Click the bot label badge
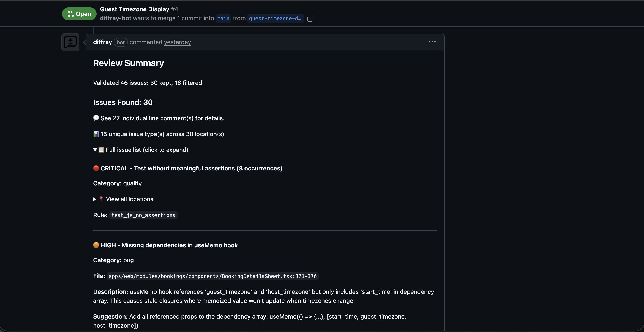The width and height of the screenshot is (644, 332). [120, 42]
